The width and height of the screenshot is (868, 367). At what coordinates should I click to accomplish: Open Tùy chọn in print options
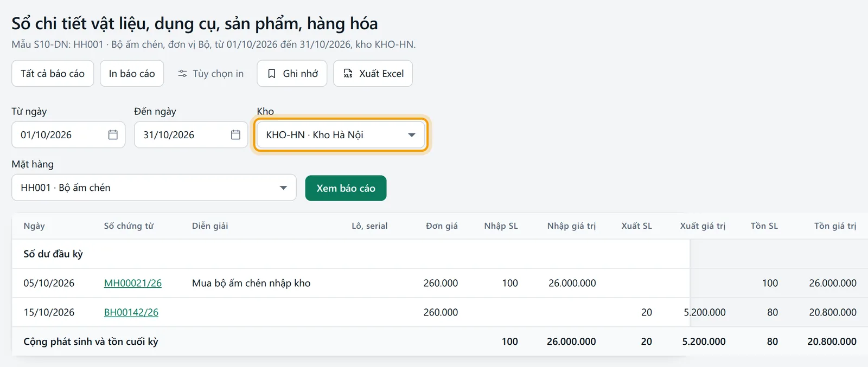[x=210, y=74]
